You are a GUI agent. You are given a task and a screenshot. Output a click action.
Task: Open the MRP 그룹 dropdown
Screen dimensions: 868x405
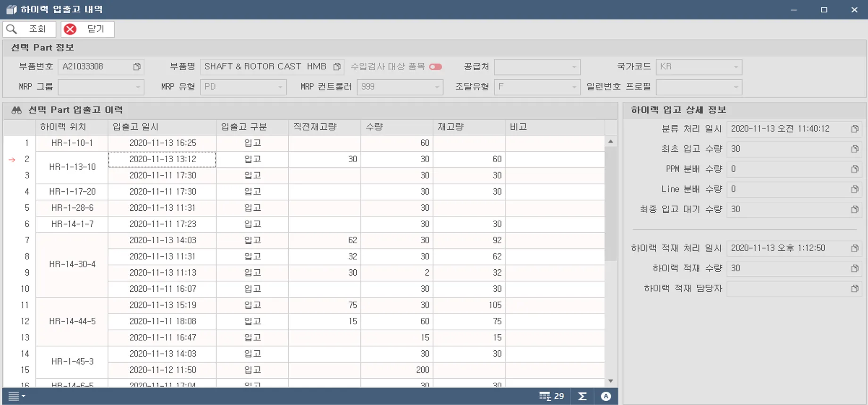(x=138, y=87)
